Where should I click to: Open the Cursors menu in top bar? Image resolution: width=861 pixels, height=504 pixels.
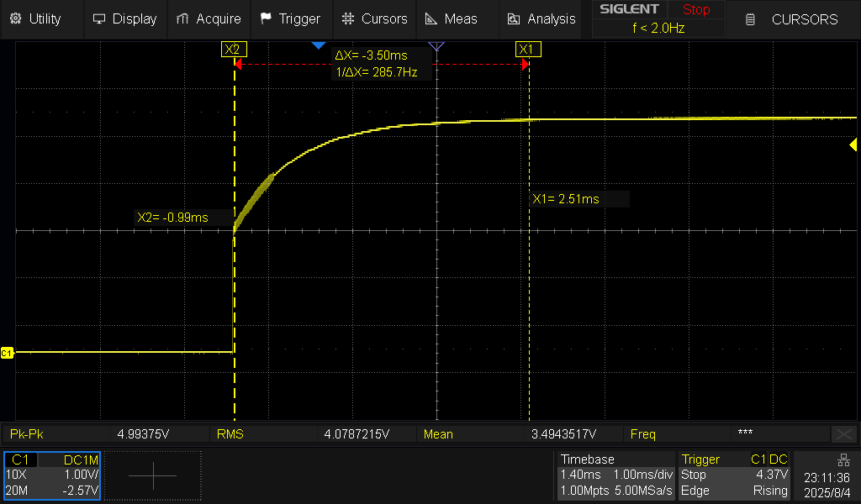[375, 18]
